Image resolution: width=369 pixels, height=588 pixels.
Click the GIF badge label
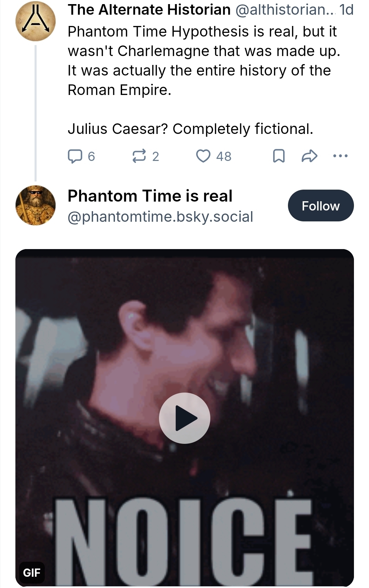tap(32, 572)
